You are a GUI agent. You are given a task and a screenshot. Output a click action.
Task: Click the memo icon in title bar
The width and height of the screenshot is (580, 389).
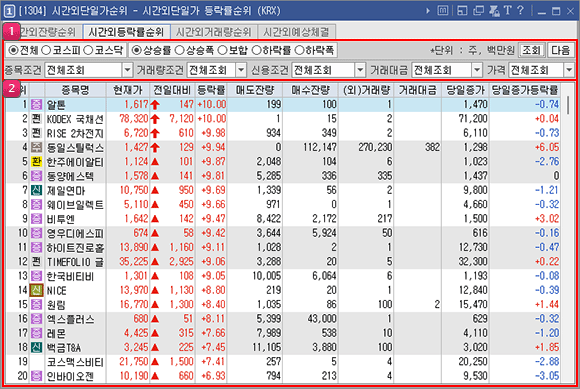pos(442,11)
